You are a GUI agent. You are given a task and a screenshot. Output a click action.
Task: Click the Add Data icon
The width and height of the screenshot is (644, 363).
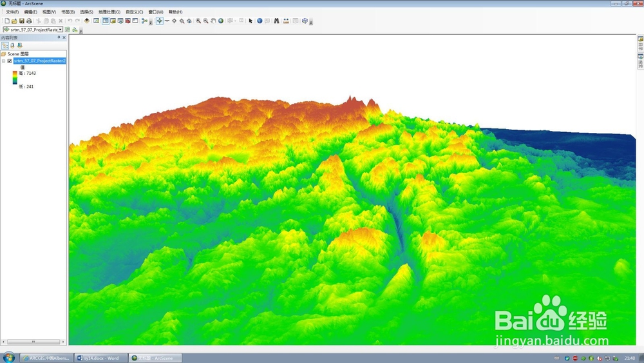[x=87, y=21]
